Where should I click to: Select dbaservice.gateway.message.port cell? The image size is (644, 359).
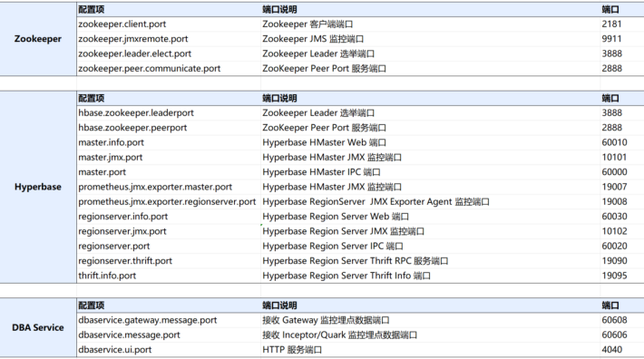(169, 320)
